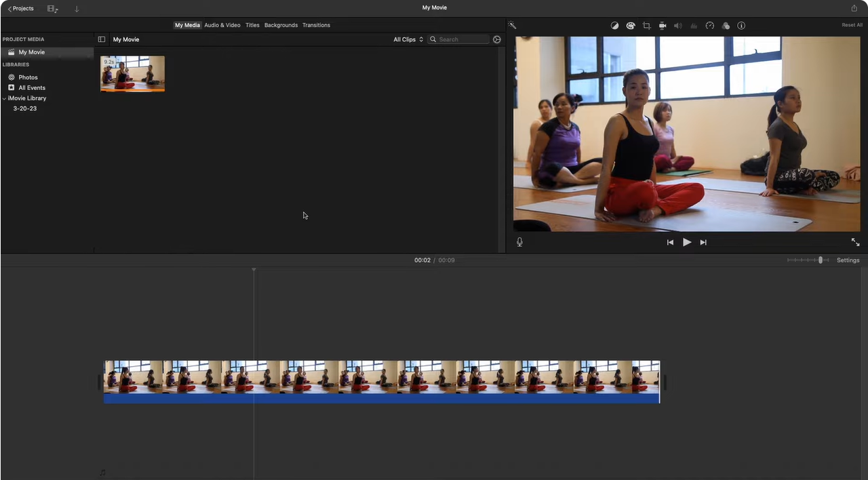The width and height of the screenshot is (868, 480).
Task: Select the 3-20-23 event
Action: pos(25,108)
